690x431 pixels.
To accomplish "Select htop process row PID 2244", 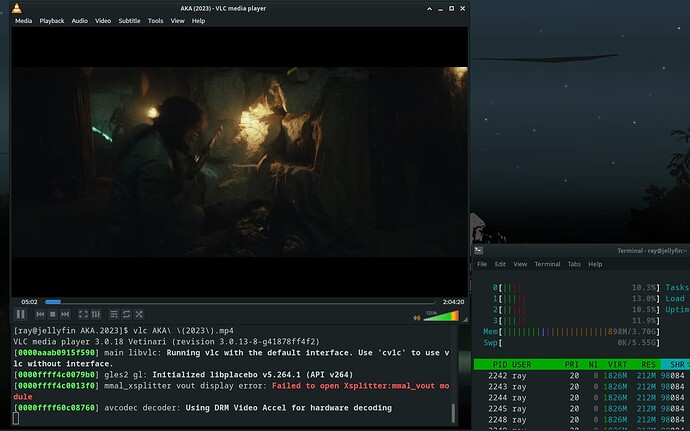I will point(582,398).
